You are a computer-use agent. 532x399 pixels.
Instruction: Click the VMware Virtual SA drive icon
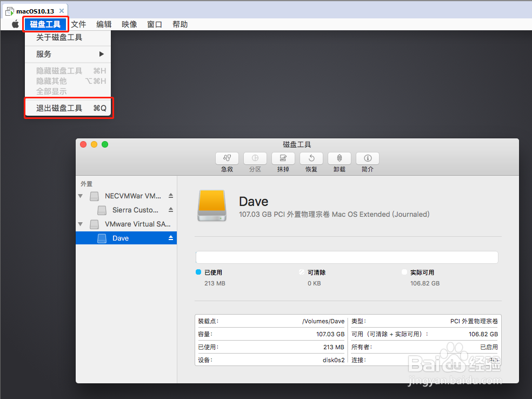click(x=94, y=224)
